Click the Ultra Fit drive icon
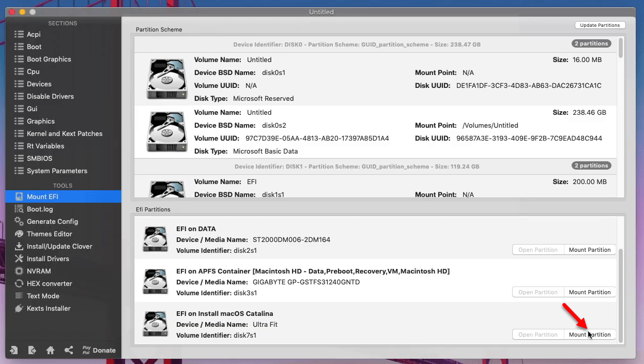 156,324
